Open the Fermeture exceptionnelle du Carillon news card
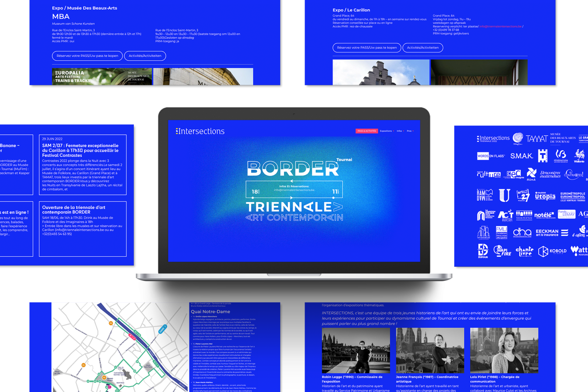Image resolution: width=588 pixels, height=392 pixels. [x=83, y=165]
